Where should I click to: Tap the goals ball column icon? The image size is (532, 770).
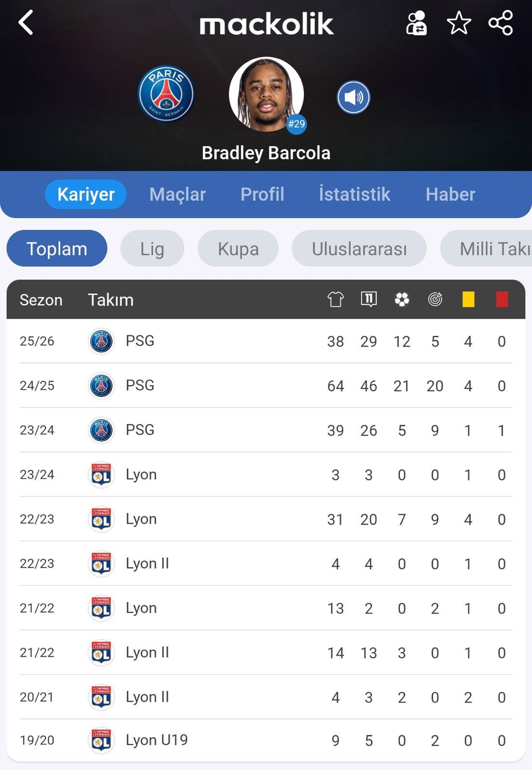(402, 299)
